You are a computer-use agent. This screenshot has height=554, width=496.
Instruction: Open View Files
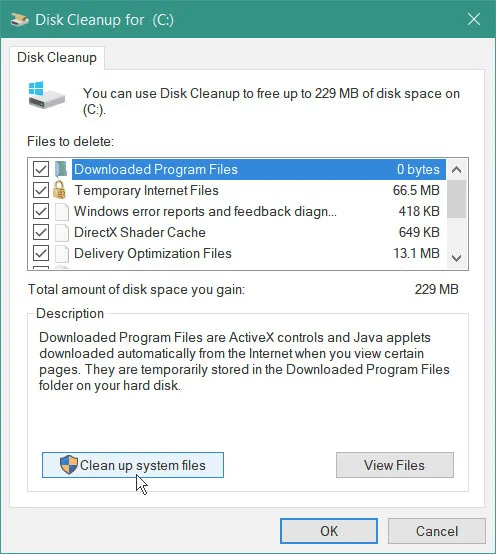coord(395,465)
